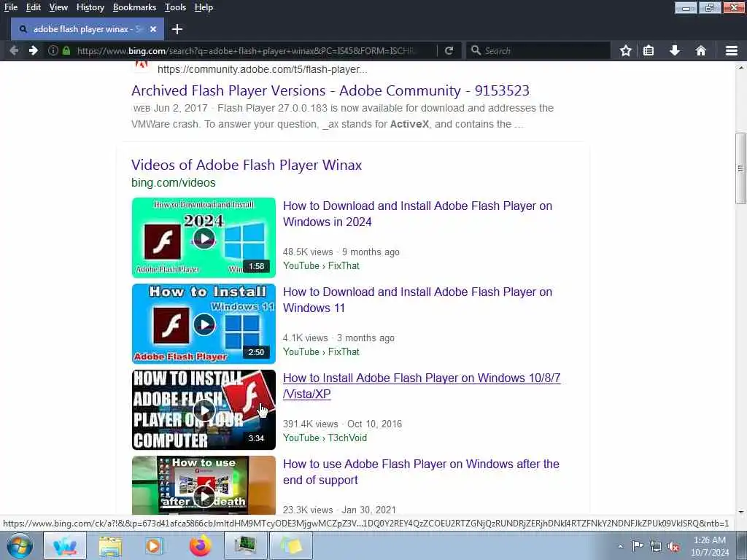The image size is (747, 560).
Task: Open the Bookmarks menu
Action: point(134,7)
